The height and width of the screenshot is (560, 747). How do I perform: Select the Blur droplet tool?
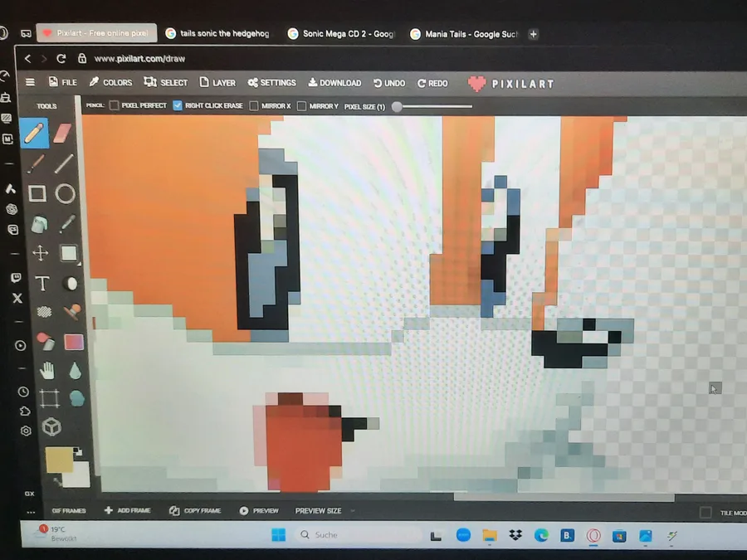[x=76, y=371]
